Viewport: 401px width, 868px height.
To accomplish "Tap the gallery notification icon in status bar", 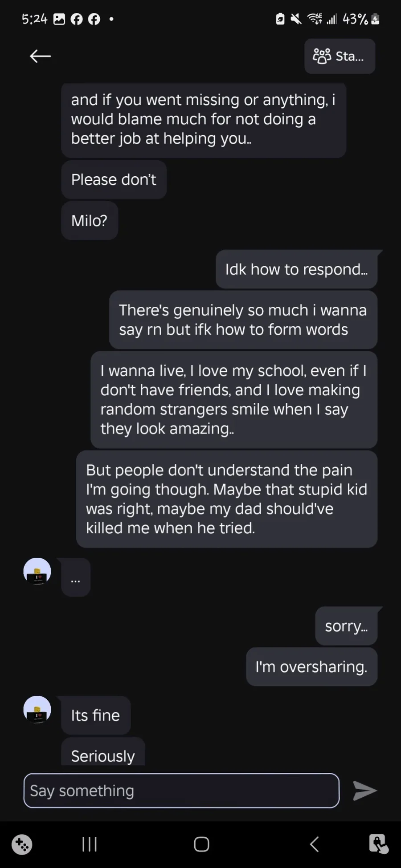I will [59, 19].
